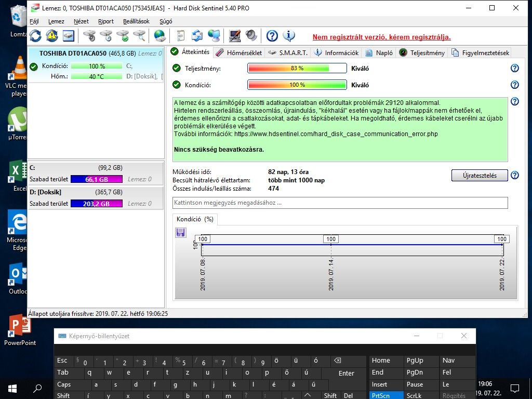Switch to the Információk tab
Image resolution: width=532 pixels, height=399 pixels.
pyautogui.click(x=337, y=52)
